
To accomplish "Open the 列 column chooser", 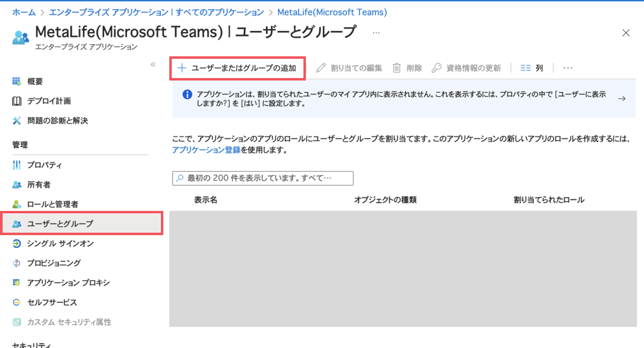I will pos(532,68).
